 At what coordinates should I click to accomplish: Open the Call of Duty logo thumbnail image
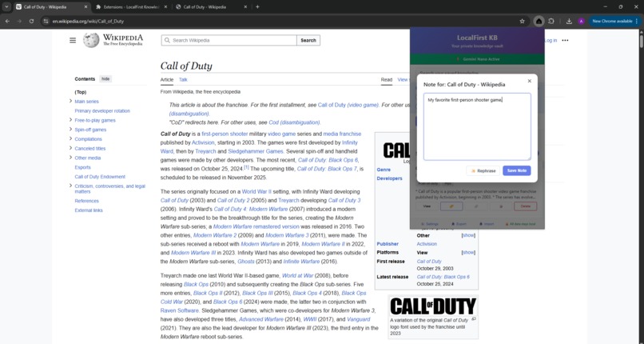coord(433,306)
